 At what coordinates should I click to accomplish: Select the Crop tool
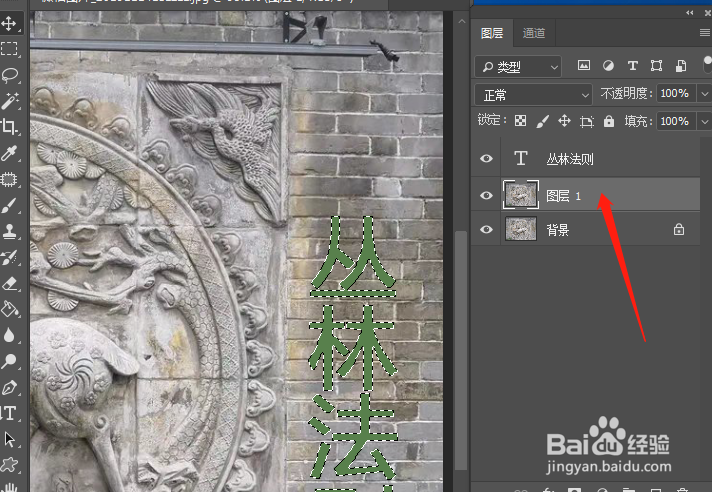pos(9,127)
